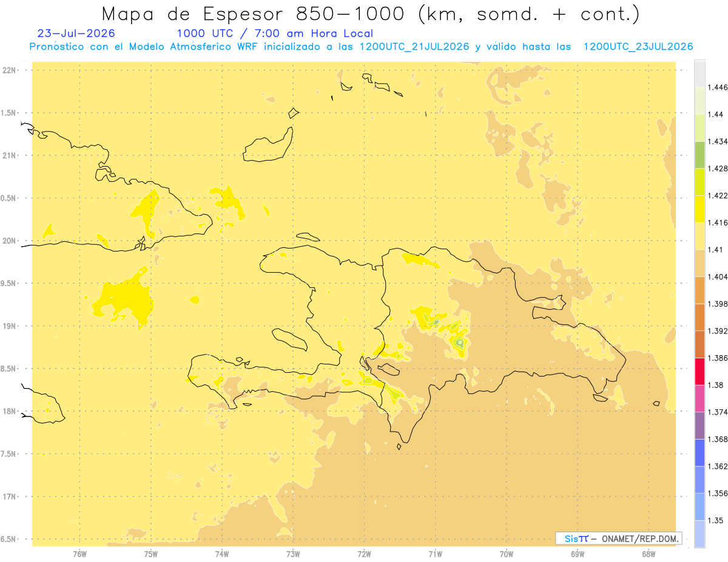Pick the pink segment of the color bar
Screen dimensions: 728x562
tap(699, 398)
